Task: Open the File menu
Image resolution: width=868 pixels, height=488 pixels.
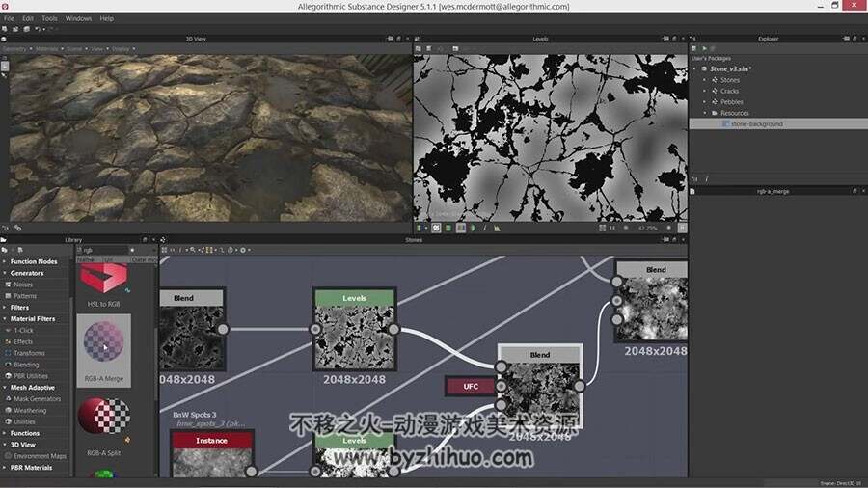Action: coord(10,18)
